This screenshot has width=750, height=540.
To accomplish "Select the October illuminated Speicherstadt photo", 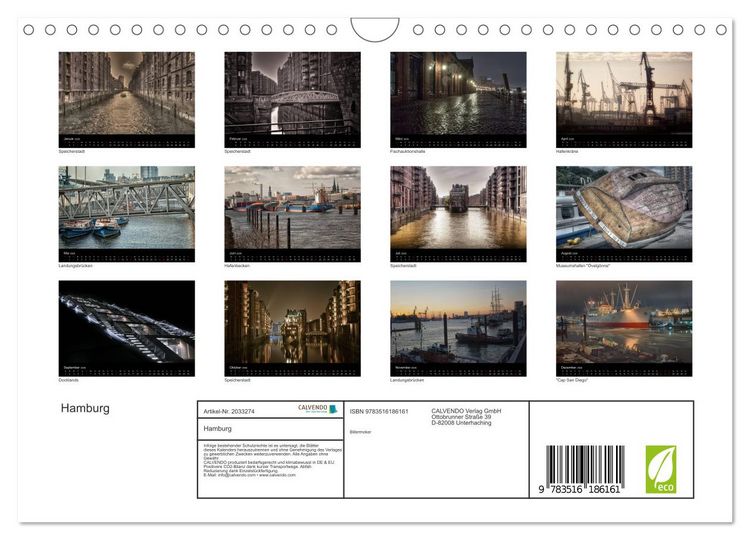I will [x=292, y=322].
